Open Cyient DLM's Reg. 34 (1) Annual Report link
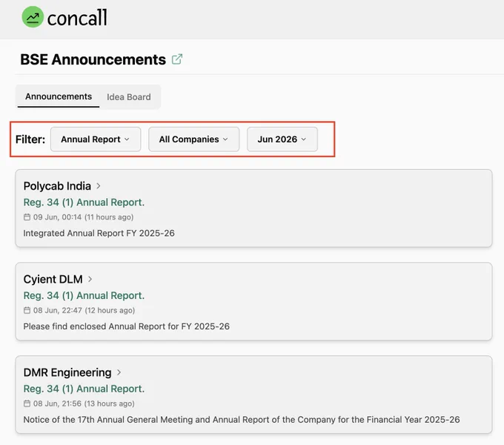 84,295
